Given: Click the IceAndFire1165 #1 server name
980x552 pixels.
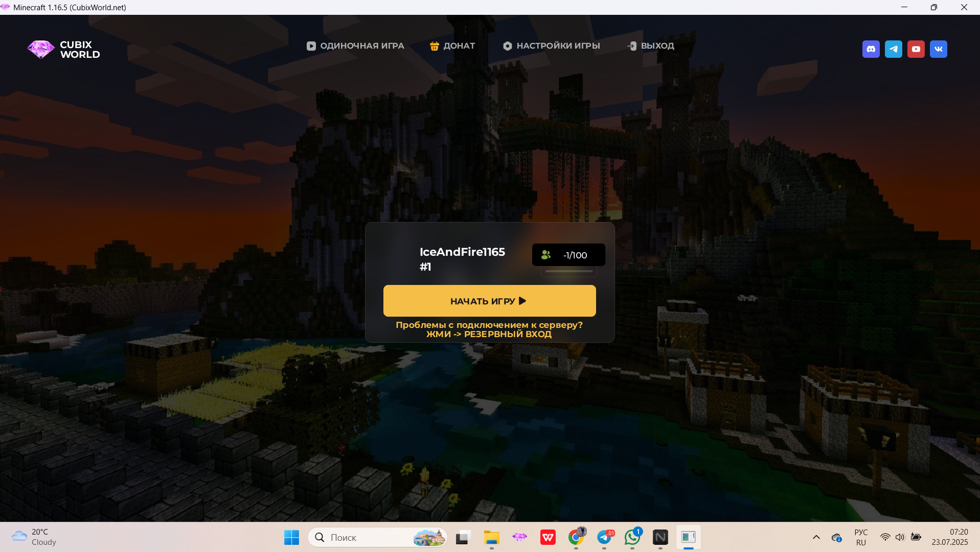Looking at the screenshot, I should point(462,259).
